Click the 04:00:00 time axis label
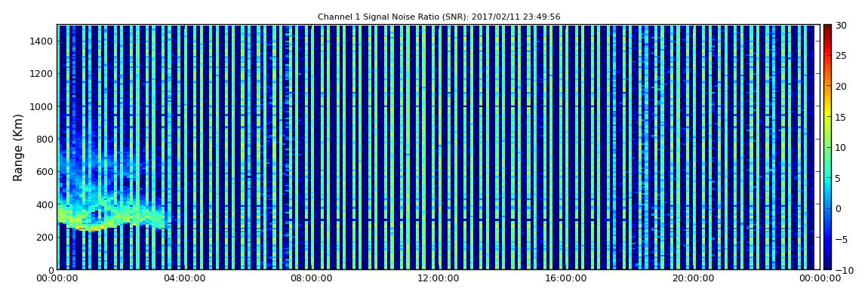This screenshot has height=307, width=868. (183, 278)
